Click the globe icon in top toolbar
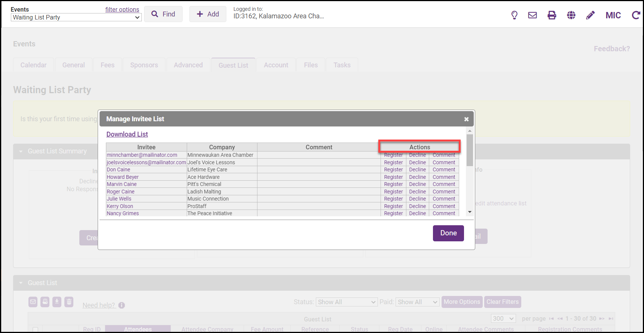The image size is (644, 333). click(571, 15)
